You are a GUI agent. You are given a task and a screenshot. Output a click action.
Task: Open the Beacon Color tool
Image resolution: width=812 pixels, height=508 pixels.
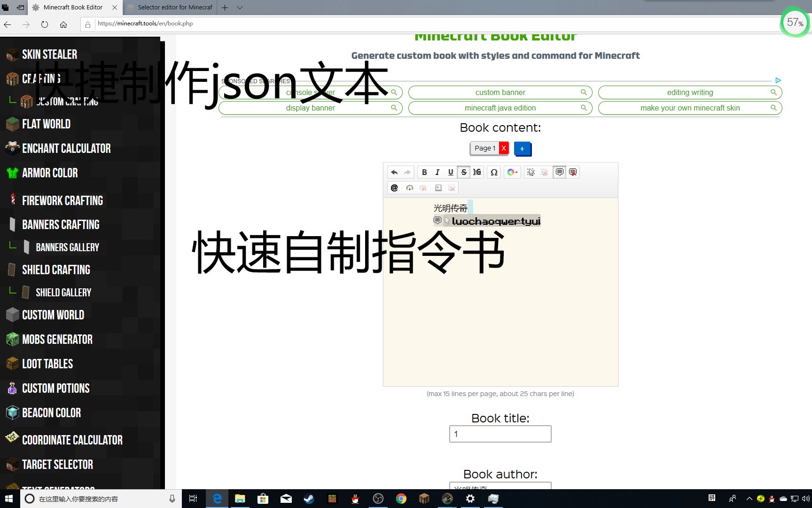click(x=51, y=413)
